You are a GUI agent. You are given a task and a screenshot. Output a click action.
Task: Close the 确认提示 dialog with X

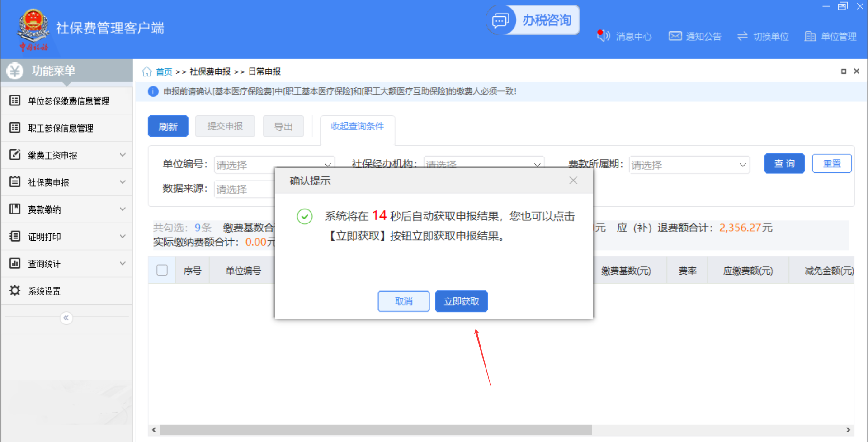tap(573, 181)
